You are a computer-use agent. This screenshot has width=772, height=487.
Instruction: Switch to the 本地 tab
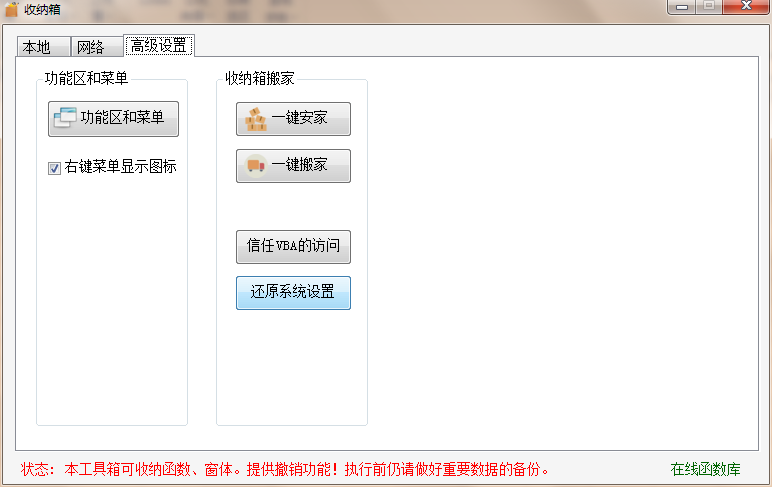tap(37, 47)
